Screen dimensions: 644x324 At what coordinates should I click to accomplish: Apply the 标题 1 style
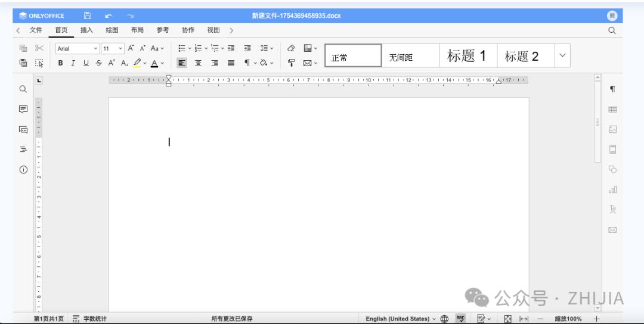click(x=467, y=56)
